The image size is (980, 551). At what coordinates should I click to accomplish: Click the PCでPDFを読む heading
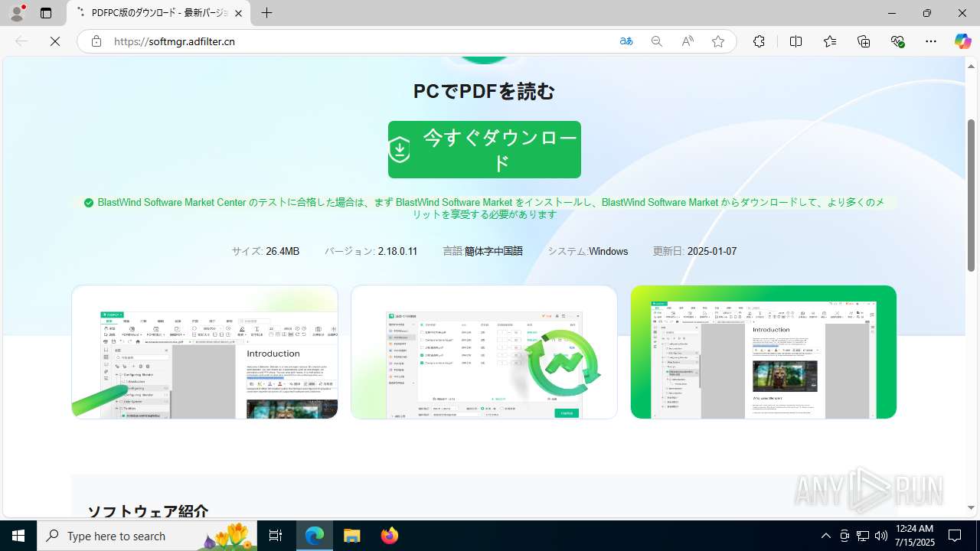pos(484,92)
